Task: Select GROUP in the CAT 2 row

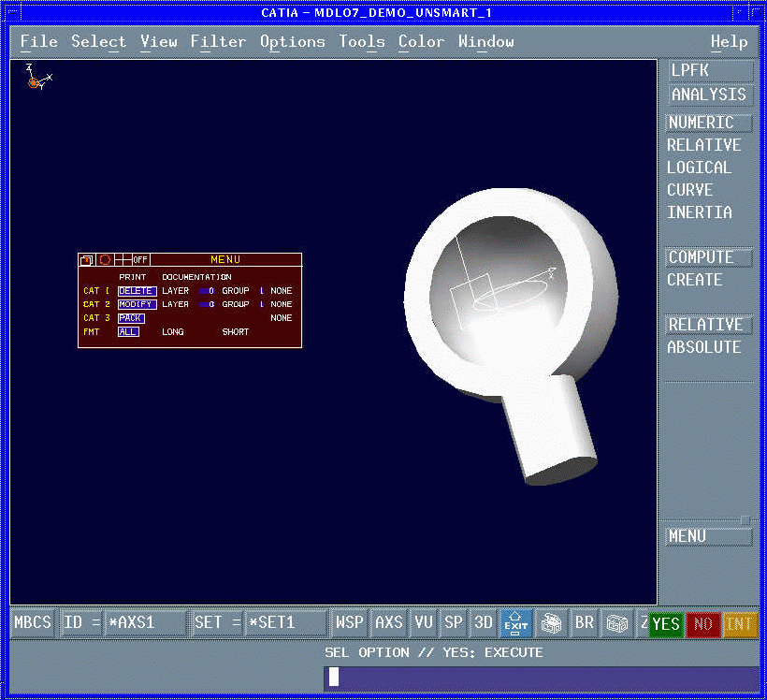Action: point(236,304)
